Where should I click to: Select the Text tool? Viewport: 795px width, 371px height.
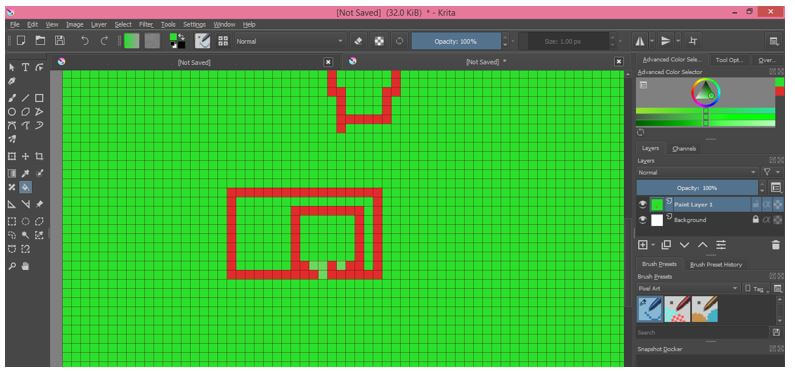[x=25, y=67]
